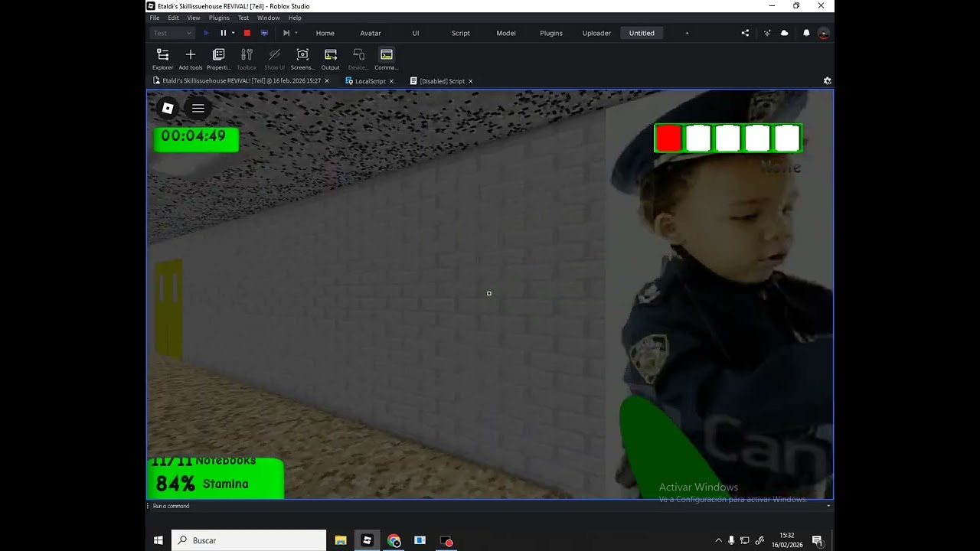Open the Device emulator
Viewport: 980px width, 551px height.
[x=358, y=58]
